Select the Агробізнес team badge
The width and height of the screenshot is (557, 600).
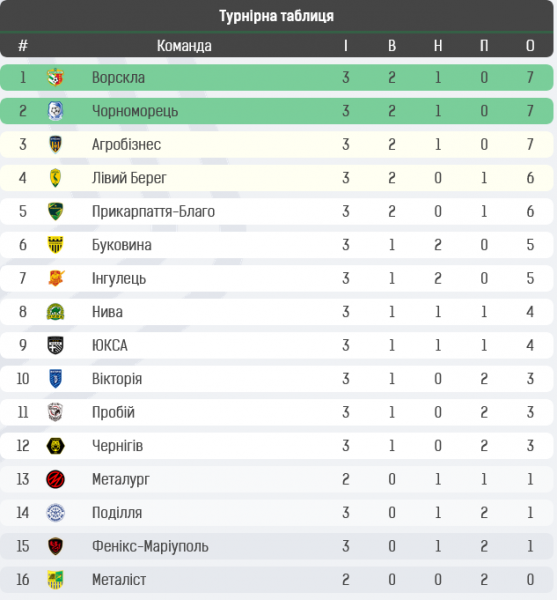55,144
